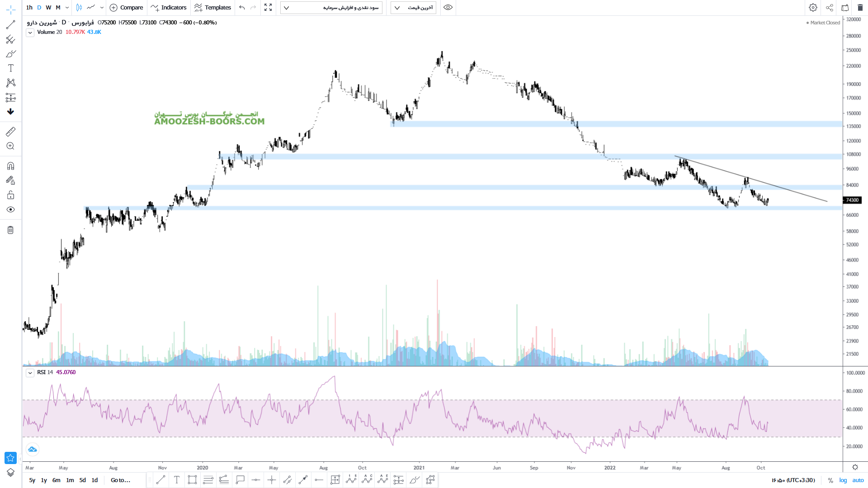Undo the last chart action
The height and width of the screenshot is (488, 868).
tap(242, 8)
